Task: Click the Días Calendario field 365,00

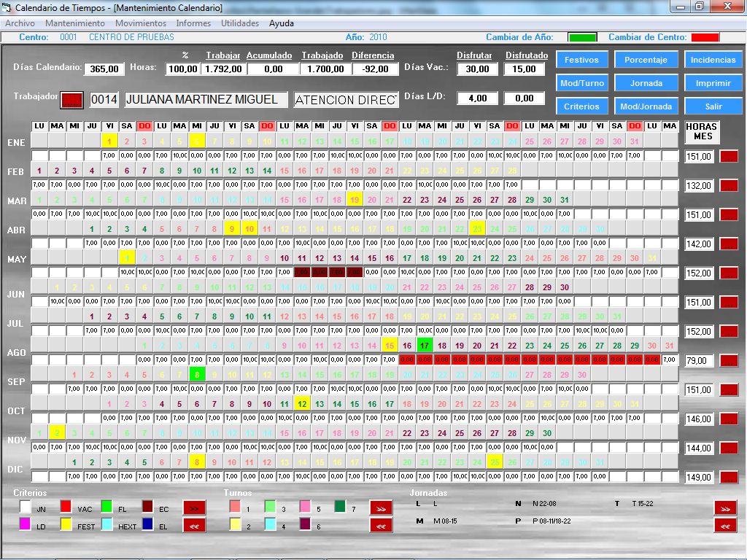Action: [x=104, y=69]
